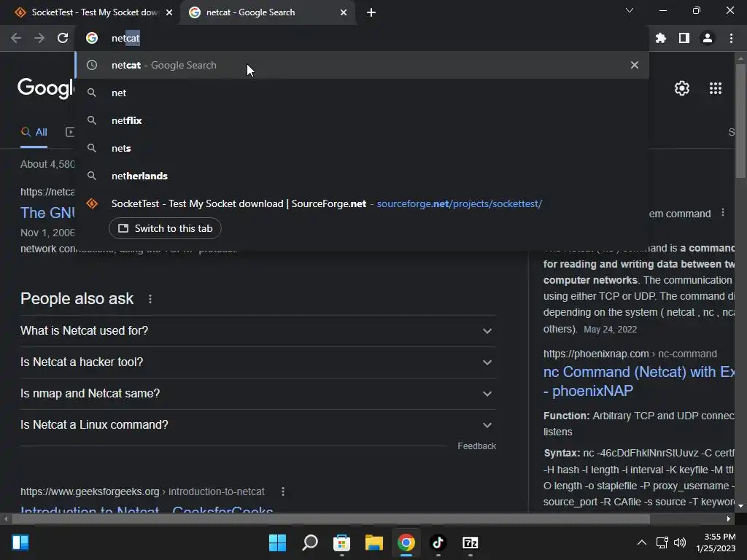Click the Chrome taskbar icon
The image size is (747, 560).
[x=406, y=542]
